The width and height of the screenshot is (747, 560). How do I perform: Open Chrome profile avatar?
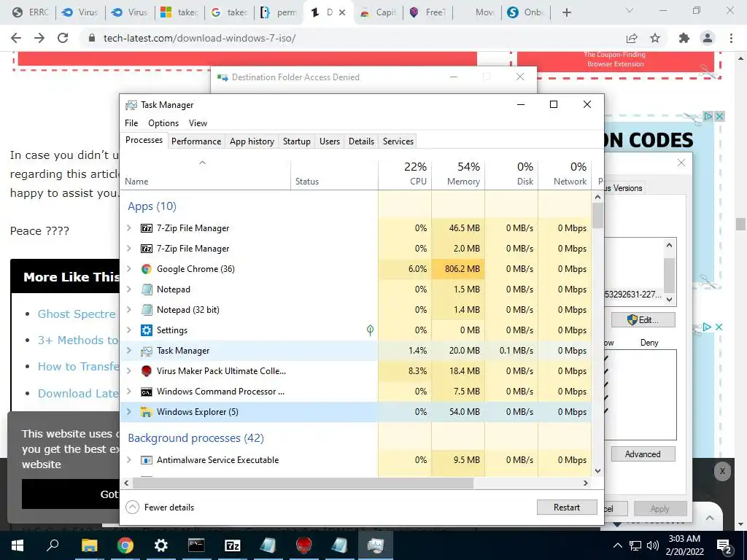coord(708,38)
